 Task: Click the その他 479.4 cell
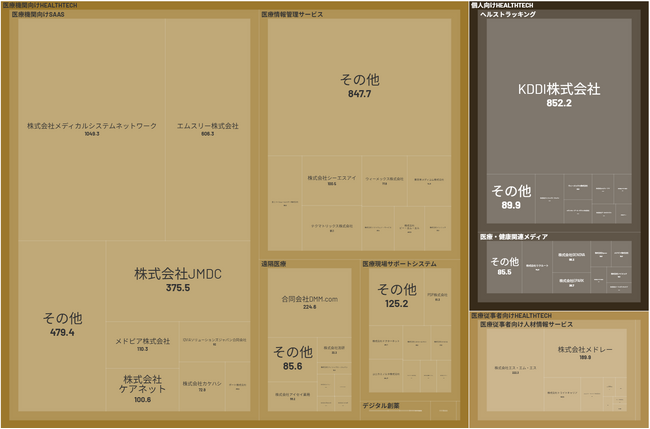click(62, 326)
